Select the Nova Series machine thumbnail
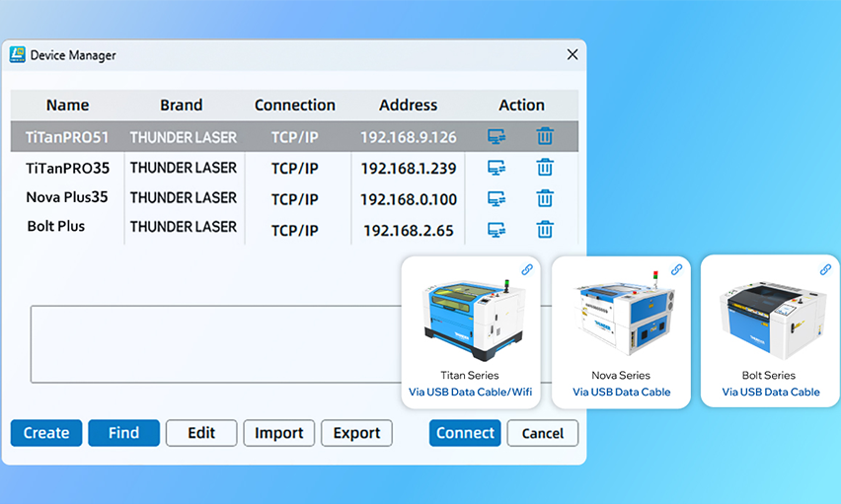 pos(623,314)
